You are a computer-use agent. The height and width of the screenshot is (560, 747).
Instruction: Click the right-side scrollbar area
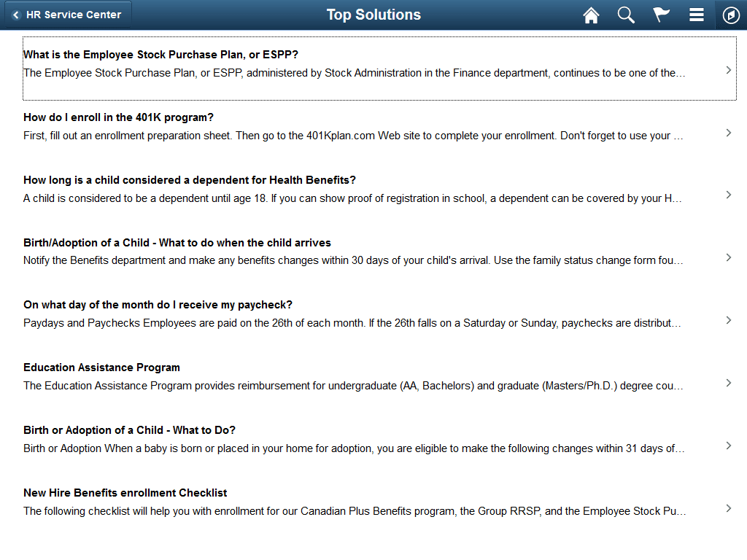743,292
